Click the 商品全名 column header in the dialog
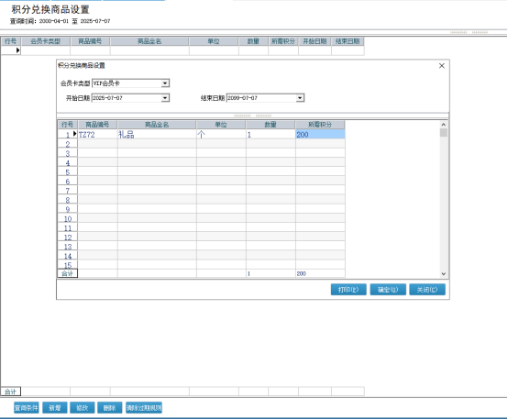This screenshot has width=508, height=420. (157, 125)
